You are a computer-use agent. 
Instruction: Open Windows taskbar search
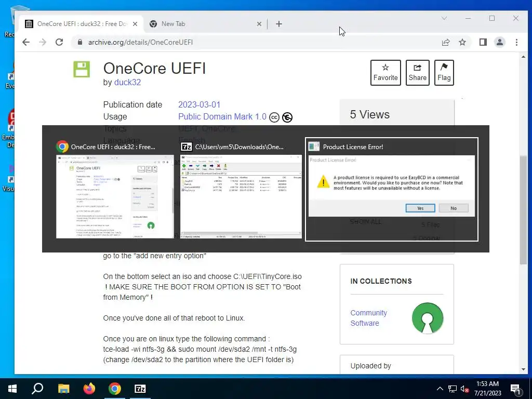pyautogui.click(x=37, y=389)
